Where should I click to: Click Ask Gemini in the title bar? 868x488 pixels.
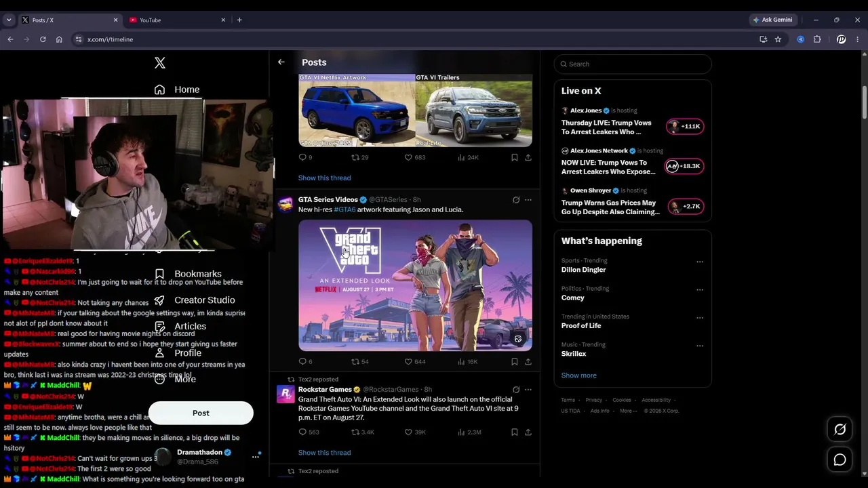772,20
